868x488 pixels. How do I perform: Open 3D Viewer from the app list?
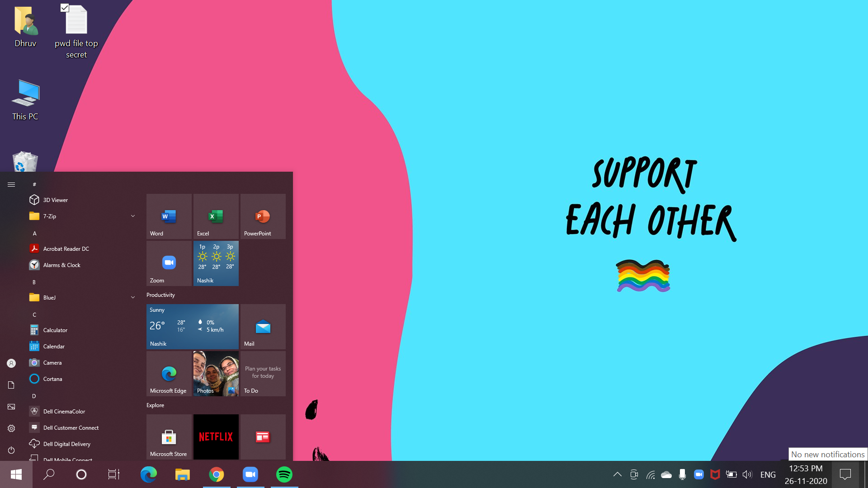[x=82, y=200]
